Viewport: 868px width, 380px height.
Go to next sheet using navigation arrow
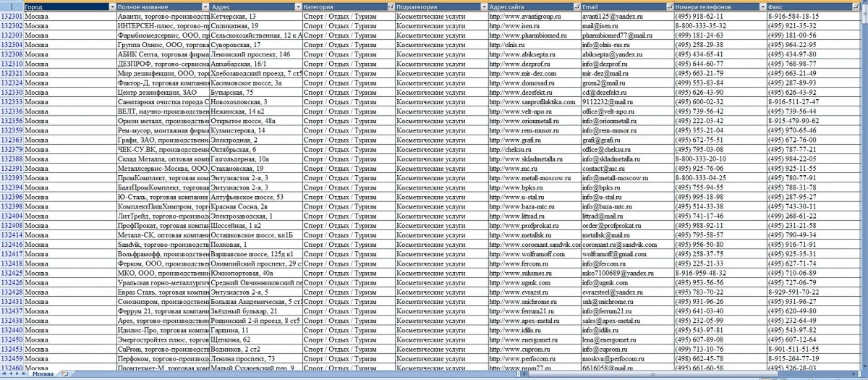17,374
